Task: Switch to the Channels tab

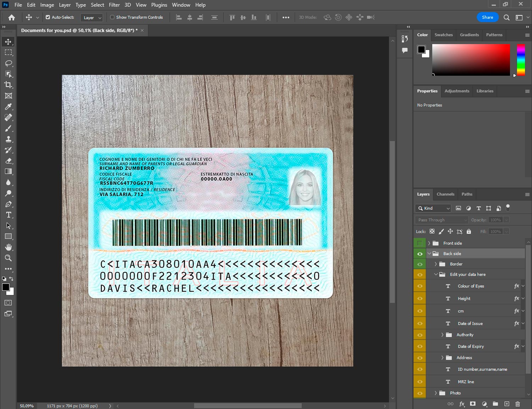Action: 445,194
